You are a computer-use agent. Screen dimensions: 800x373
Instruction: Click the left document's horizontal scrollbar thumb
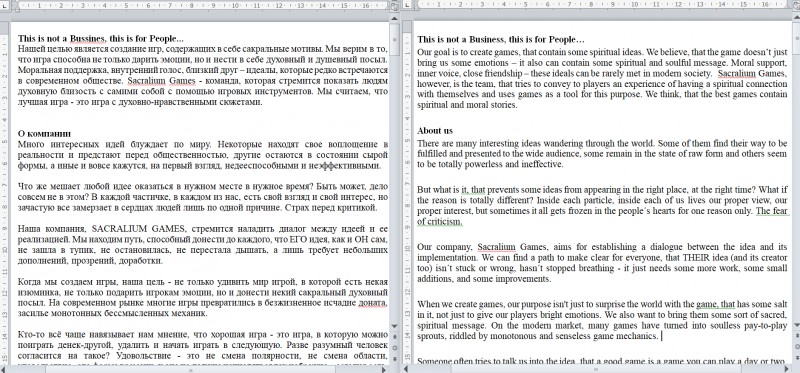tap(191, 369)
